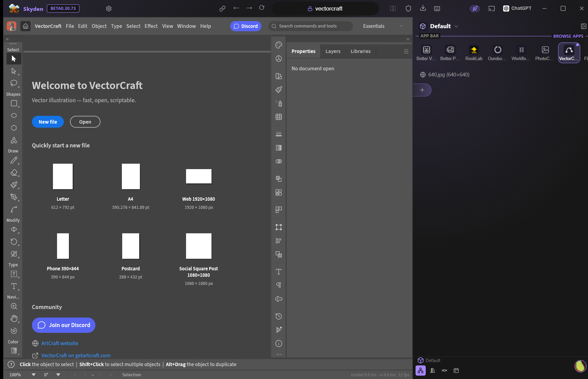The image size is (588, 379).
Task: Click the Search commands and tools field
Action: tap(311, 26)
